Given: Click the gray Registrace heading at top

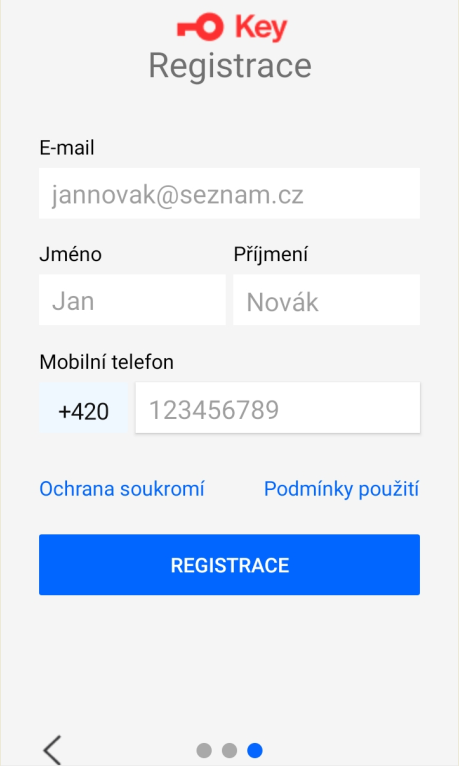Looking at the screenshot, I should click(x=230, y=66).
